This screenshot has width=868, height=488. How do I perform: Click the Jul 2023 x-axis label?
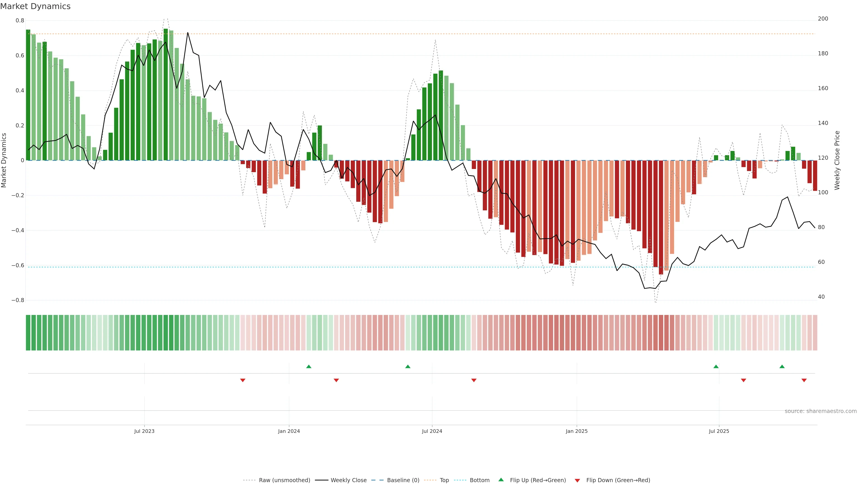[x=144, y=431]
